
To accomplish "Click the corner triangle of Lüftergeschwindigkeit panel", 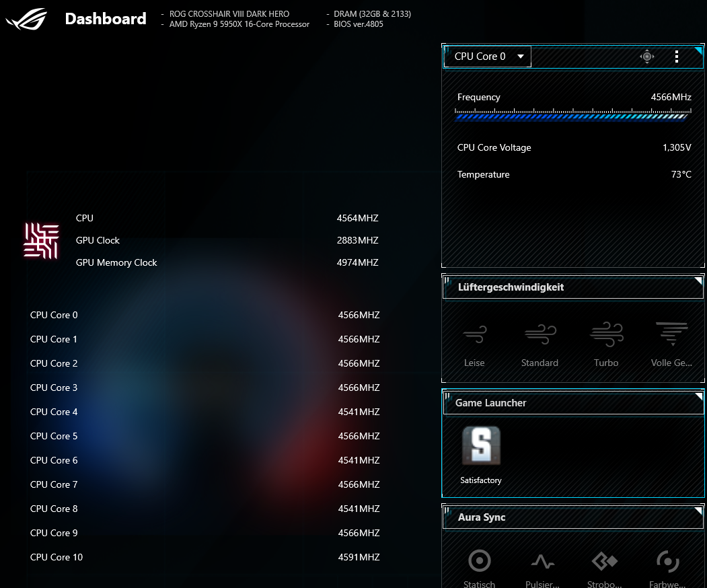I will (x=699, y=281).
